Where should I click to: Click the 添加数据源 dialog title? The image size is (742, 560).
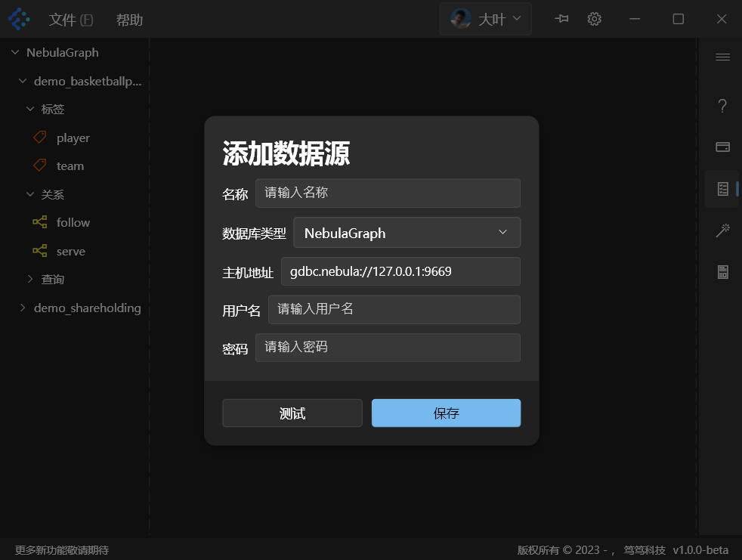pyautogui.click(x=286, y=153)
